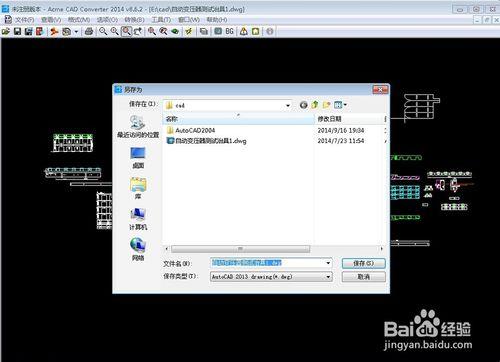
Task: Expand the small arrow next to layout icon
Action: click(76, 32)
